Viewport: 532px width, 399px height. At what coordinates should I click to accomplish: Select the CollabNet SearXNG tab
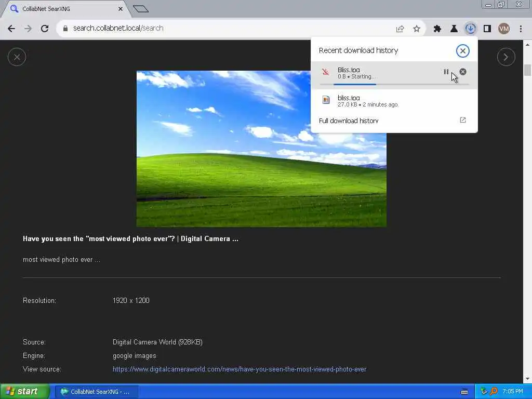pos(66,9)
